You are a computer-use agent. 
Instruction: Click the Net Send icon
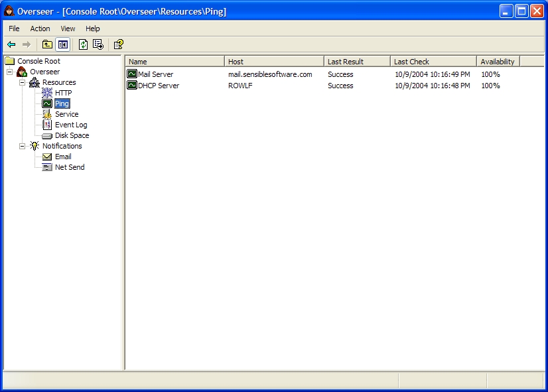[x=47, y=167]
